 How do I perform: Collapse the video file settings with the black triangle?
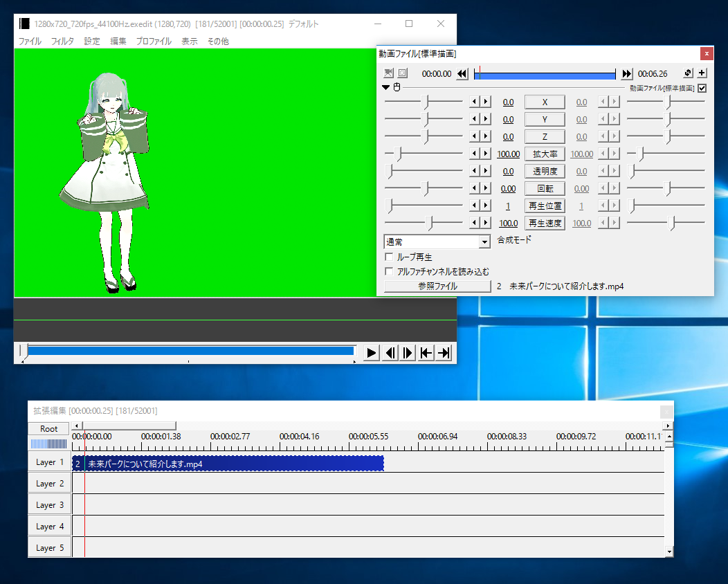[386, 87]
